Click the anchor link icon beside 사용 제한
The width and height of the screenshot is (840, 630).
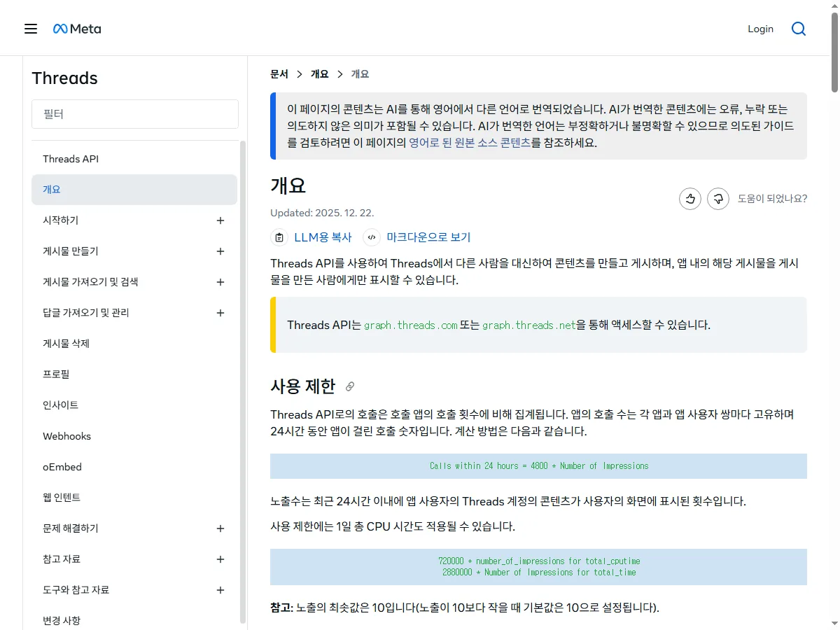tap(350, 386)
